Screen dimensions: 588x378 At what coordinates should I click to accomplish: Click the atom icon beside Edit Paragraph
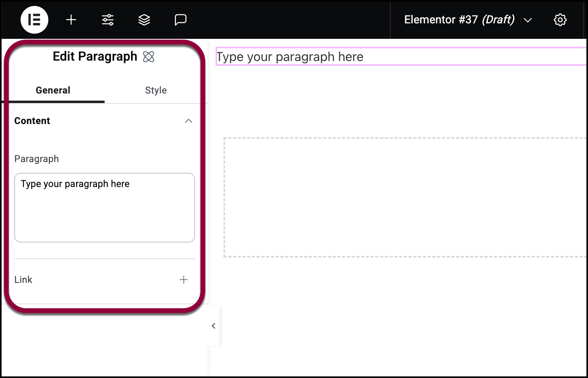click(x=149, y=57)
